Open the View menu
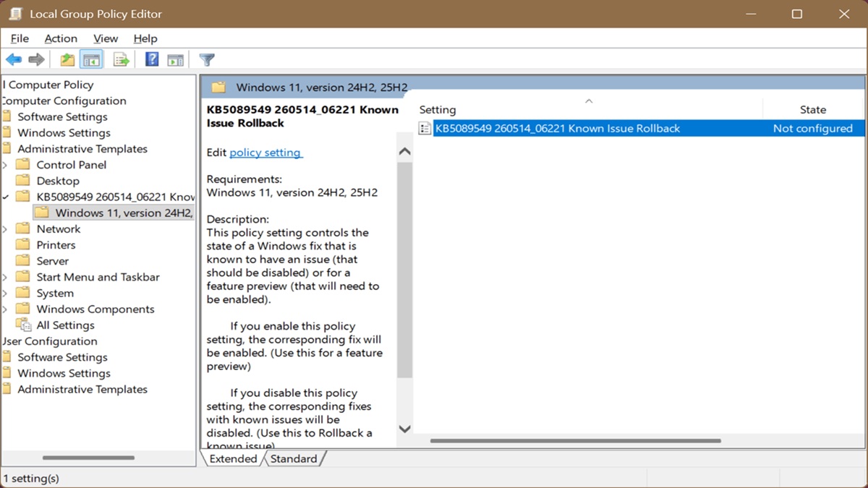The image size is (868, 488). [106, 38]
